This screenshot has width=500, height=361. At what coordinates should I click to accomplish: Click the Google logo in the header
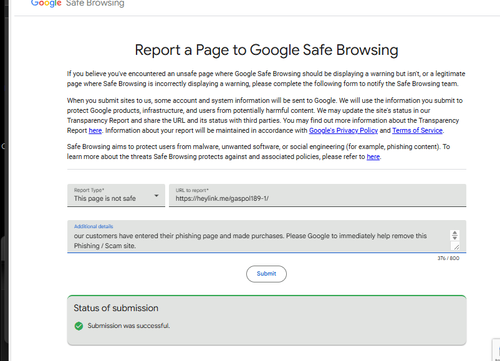[x=46, y=3]
